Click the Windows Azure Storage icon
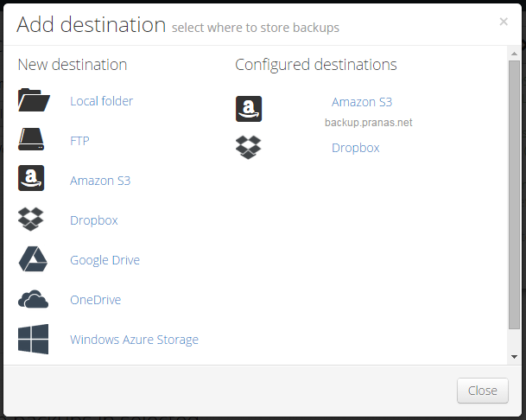526x420 pixels. click(x=33, y=339)
